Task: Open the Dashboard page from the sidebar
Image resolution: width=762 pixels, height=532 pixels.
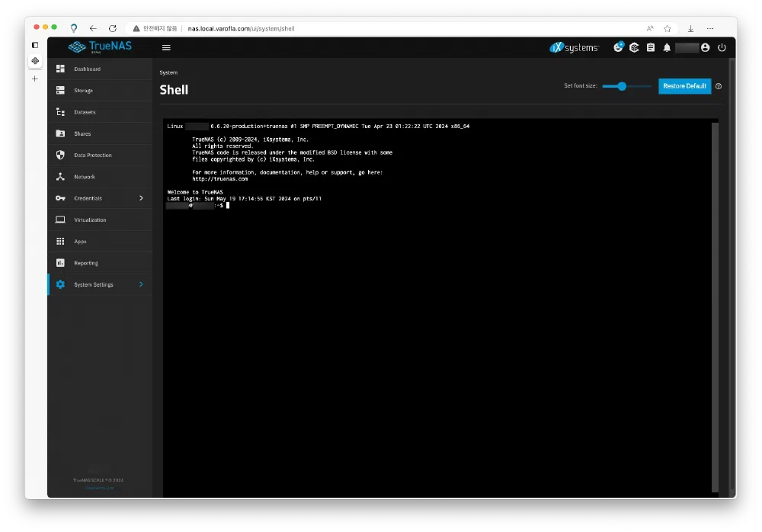Action: [x=87, y=69]
